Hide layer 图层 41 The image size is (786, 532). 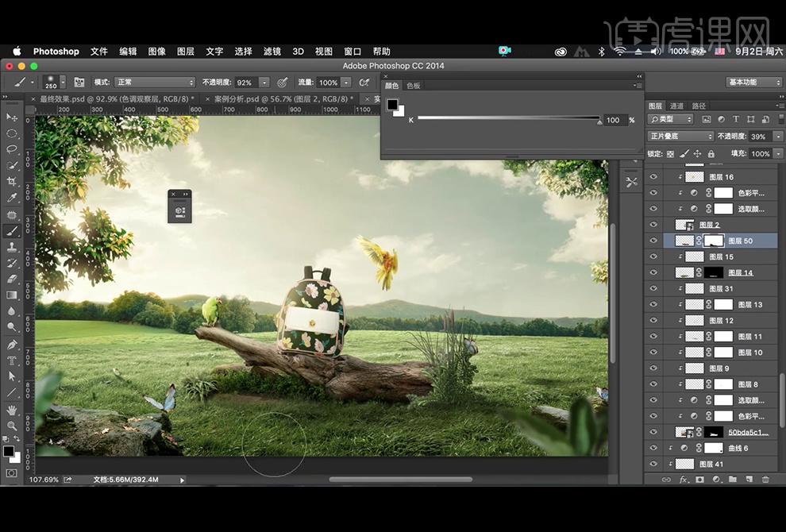pos(653,465)
